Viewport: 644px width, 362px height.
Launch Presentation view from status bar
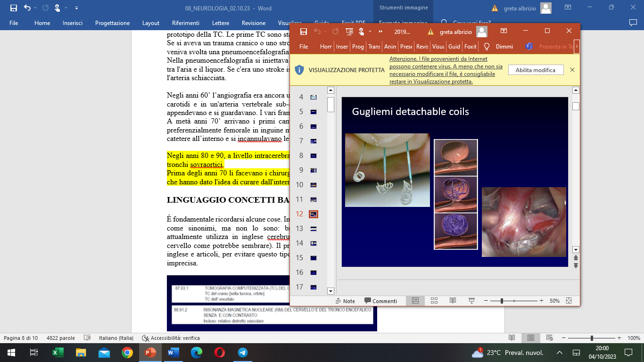471,301
